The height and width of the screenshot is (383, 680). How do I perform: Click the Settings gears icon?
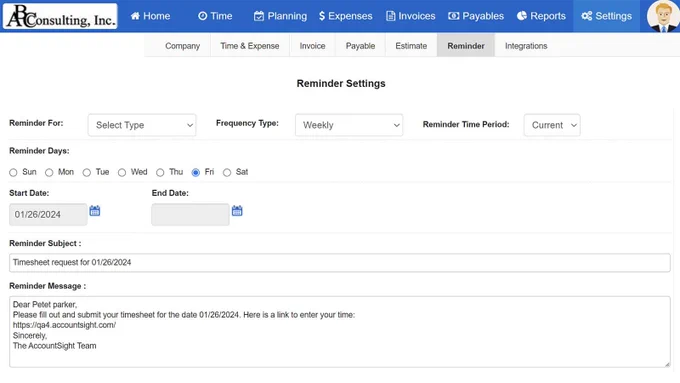click(587, 16)
